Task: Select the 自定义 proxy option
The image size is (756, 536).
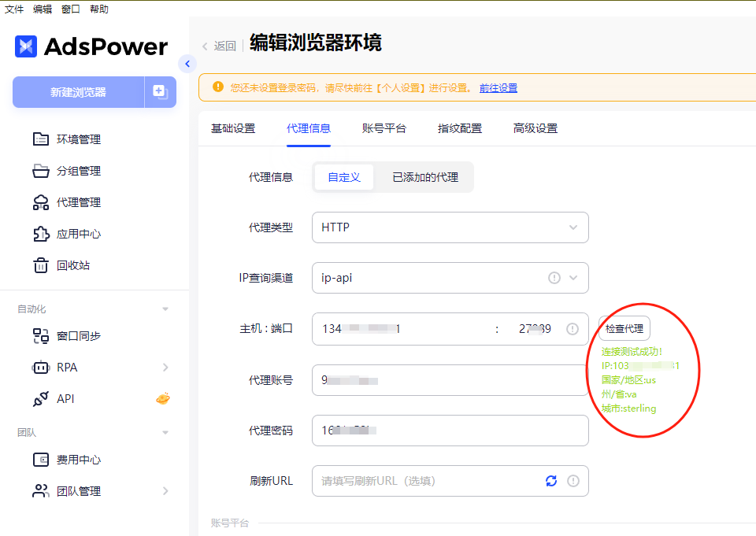Action: pos(344,177)
